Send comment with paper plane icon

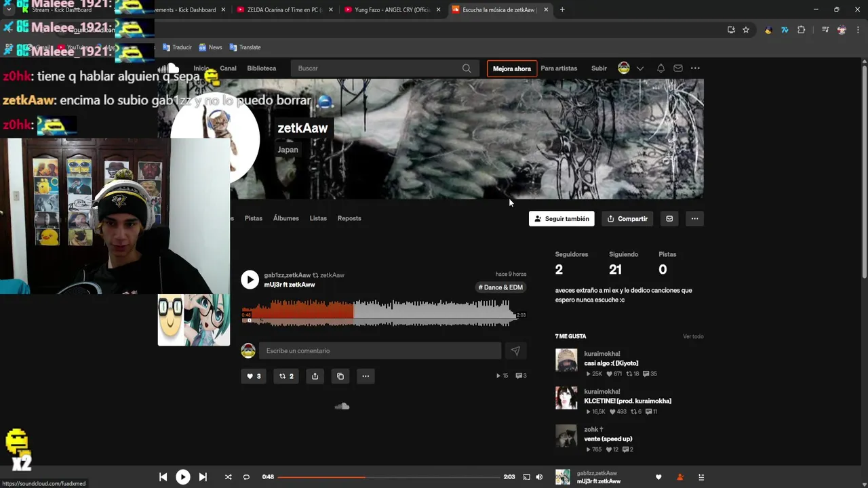coord(515,350)
